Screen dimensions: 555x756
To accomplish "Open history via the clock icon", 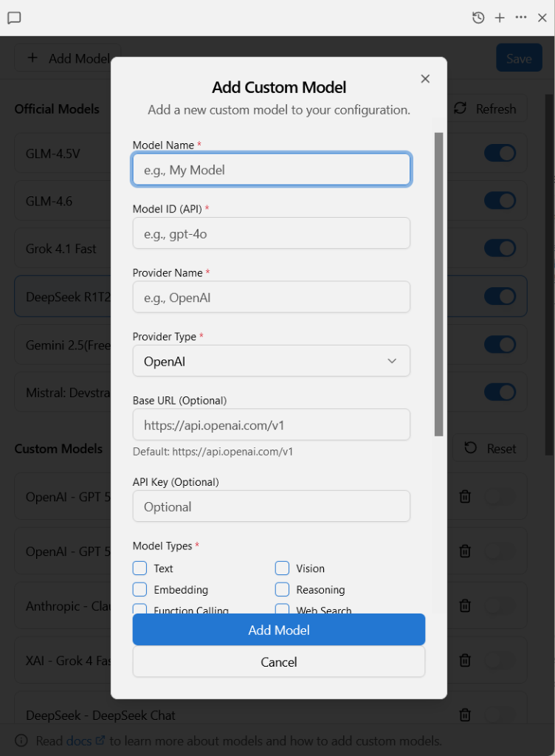I will click(478, 17).
